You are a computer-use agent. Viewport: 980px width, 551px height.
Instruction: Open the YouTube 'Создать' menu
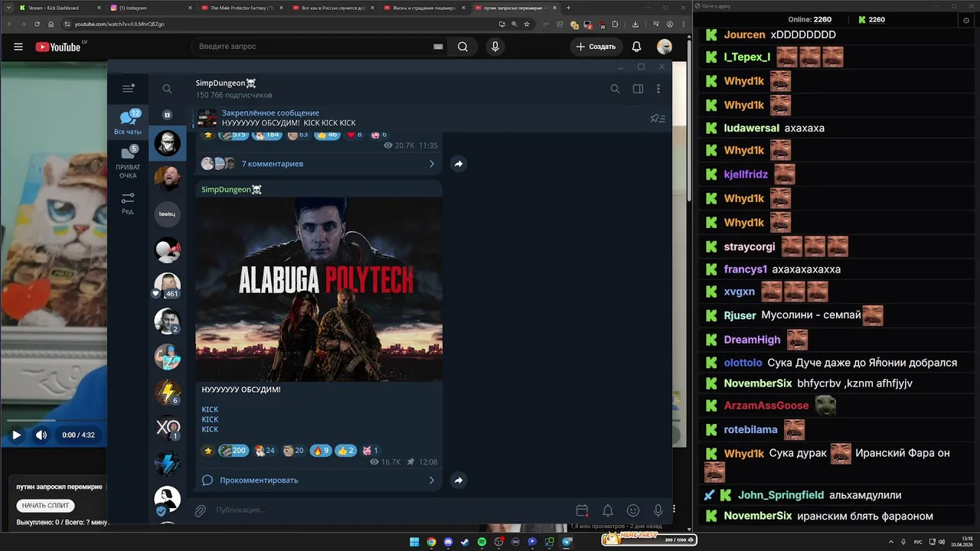(x=596, y=47)
